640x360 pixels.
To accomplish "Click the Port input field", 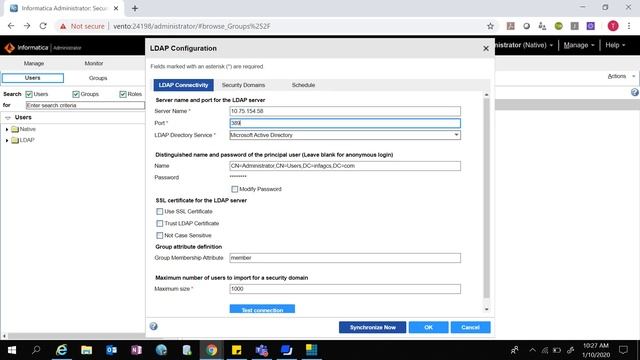I will click(x=345, y=123).
